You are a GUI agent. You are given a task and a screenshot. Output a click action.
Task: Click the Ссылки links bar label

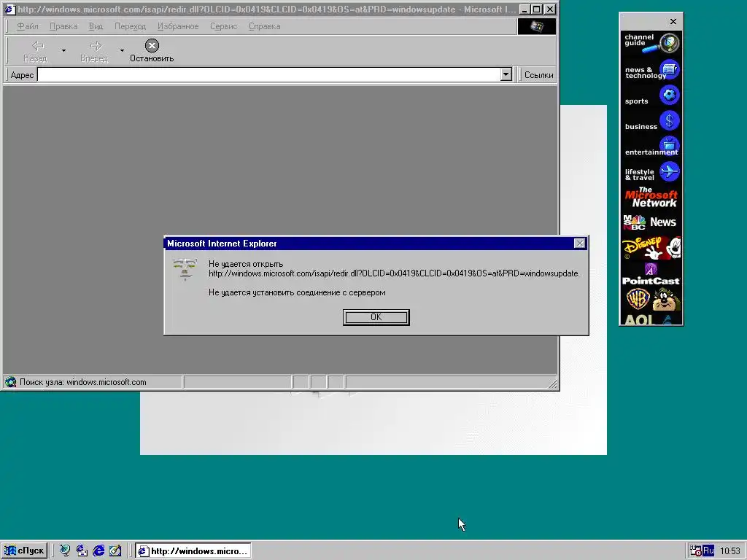tap(539, 75)
